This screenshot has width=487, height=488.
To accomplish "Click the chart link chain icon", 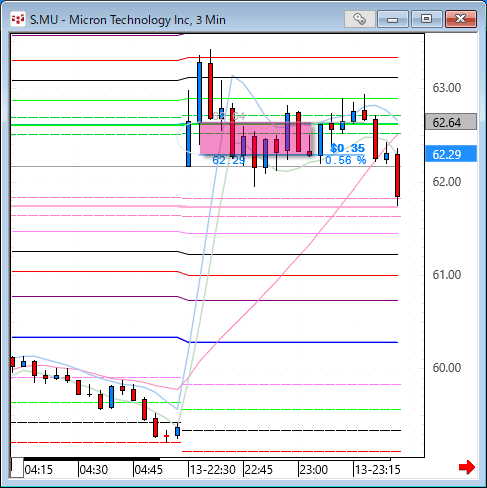I will pos(360,19).
